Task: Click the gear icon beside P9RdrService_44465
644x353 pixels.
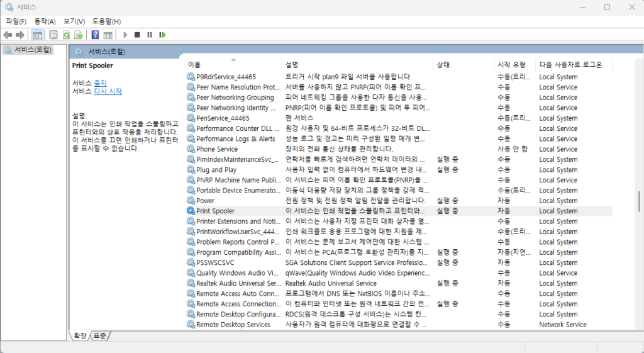Action: (191, 76)
